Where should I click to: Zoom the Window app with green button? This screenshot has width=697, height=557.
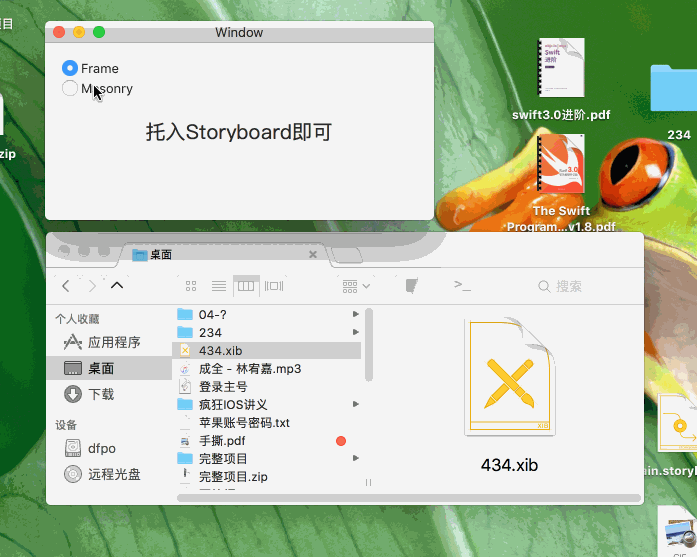click(x=99, y=32)
